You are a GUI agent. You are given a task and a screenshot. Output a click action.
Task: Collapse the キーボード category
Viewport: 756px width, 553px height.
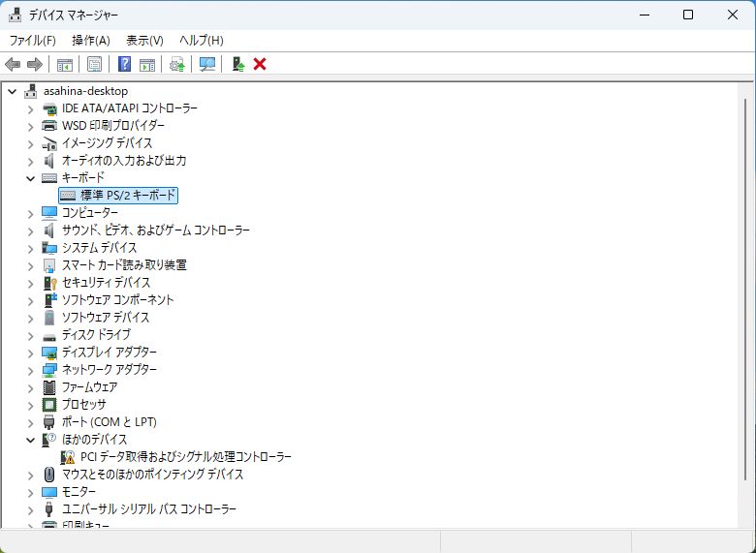point(30,178)
